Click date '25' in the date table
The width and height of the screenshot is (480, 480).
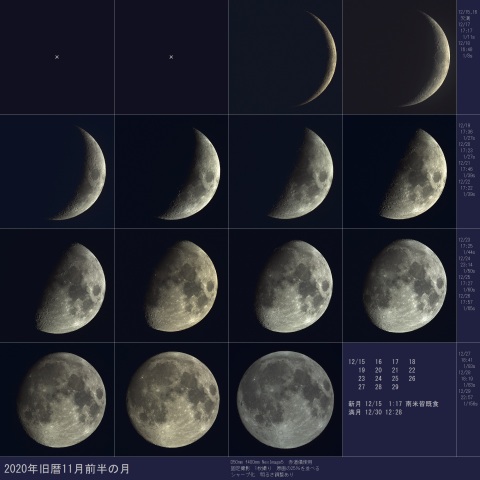coord(395,379)
